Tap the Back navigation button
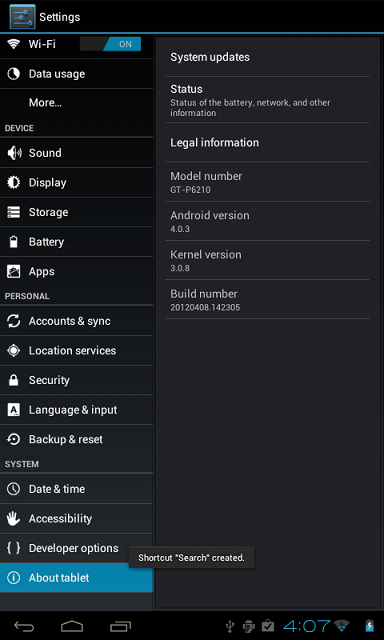 pyautogui.click(x=24, y=626)
